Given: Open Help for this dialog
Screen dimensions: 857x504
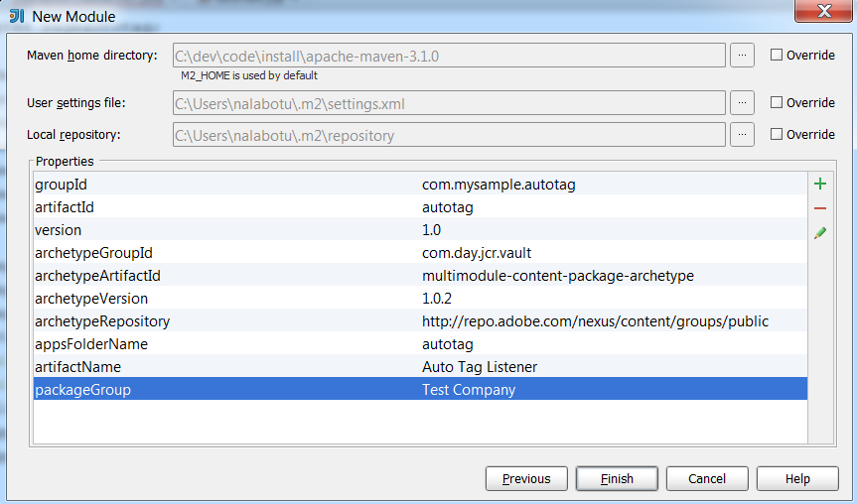Looking at the screenshot, I should (x=797, y=478).
